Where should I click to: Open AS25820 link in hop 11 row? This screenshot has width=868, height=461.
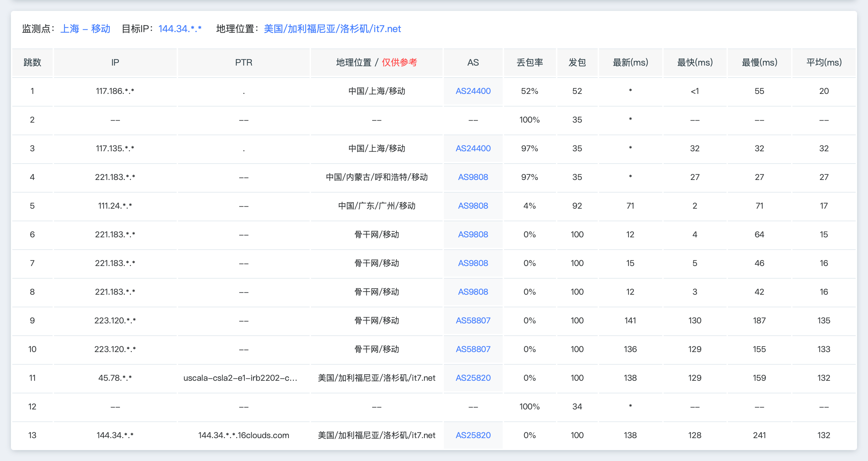[473, 378]
